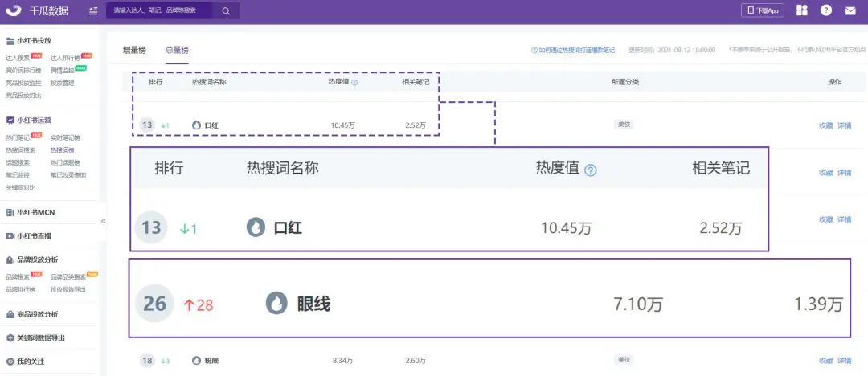Image resolution: width=868 pixels, height=376 pixels.
Task: Click the flame icon beside 粉底
Action: (196, 361)
